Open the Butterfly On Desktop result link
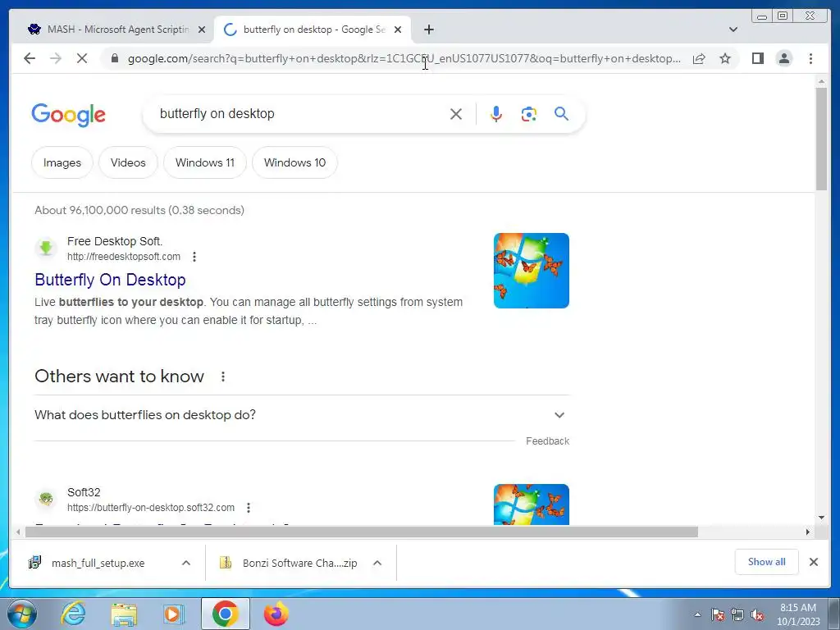840x630 pixels. pyautogui.click(x=111, y=280)
